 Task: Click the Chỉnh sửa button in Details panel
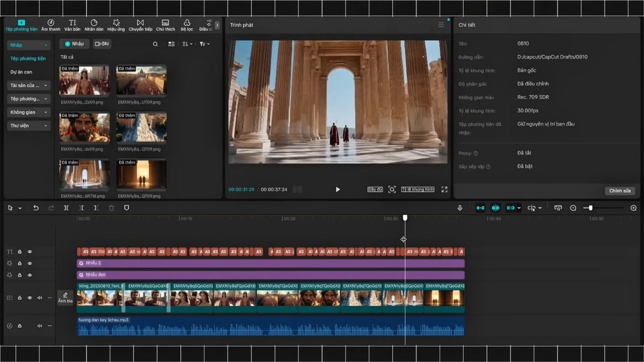[620, 191]
